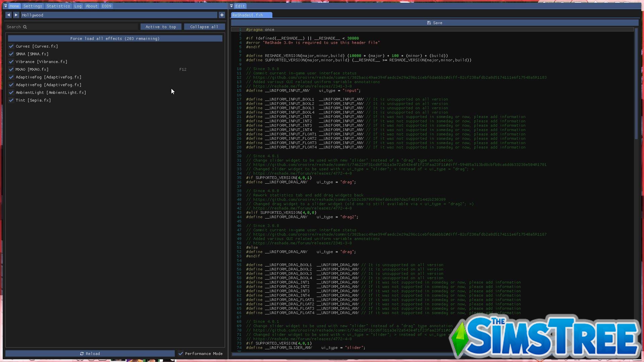The width and height of the screenshot is (644, 362).
Task: Open the Log tab
Action: [x=78, y=6]
